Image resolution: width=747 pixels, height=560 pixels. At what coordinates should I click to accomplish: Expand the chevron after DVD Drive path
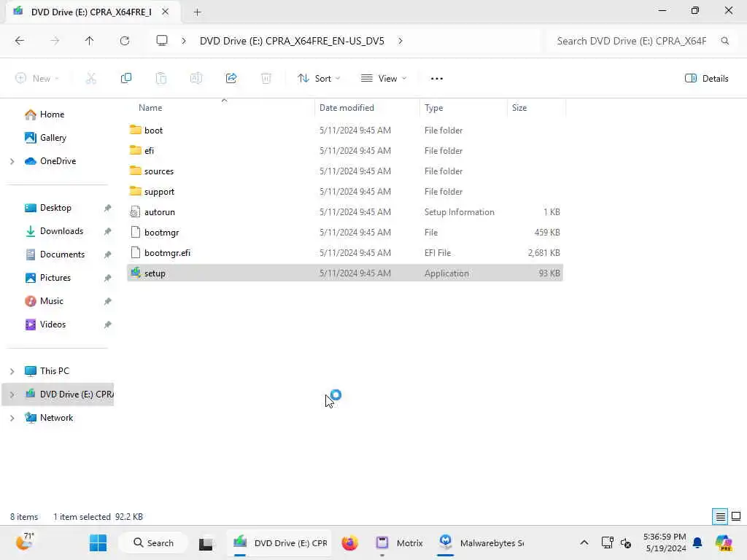coord(400,41)
